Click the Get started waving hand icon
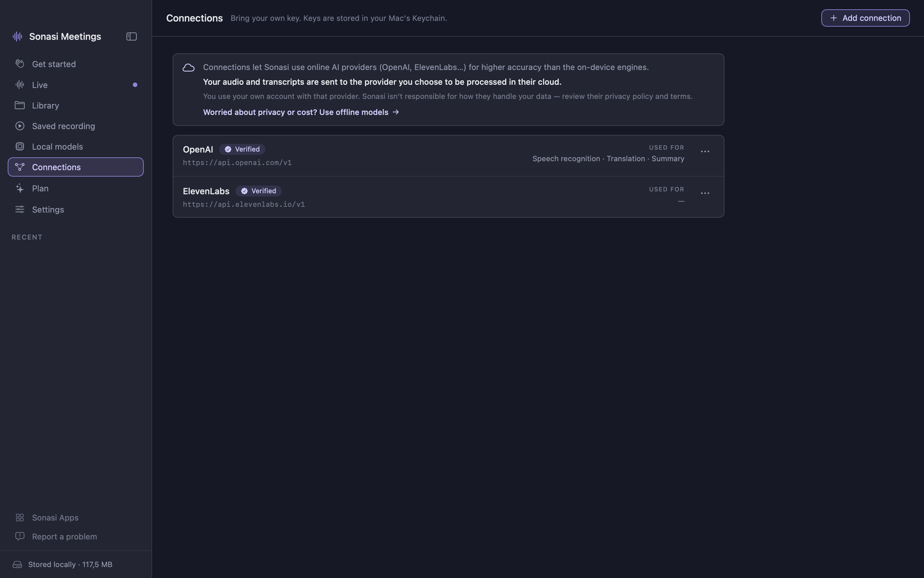 click(20, 64)
